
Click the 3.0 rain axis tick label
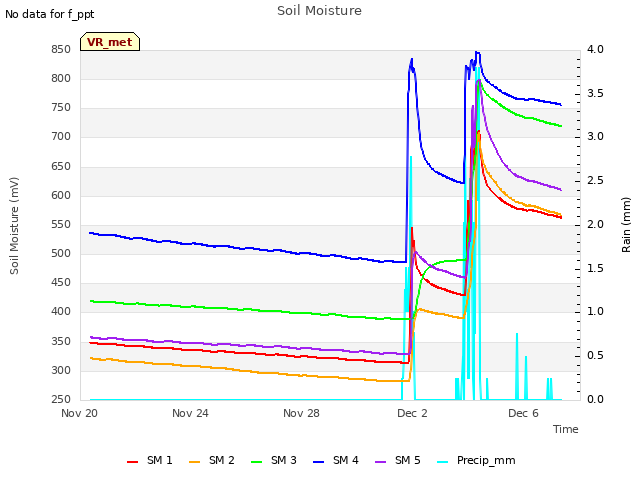click(x=595, y=137)
